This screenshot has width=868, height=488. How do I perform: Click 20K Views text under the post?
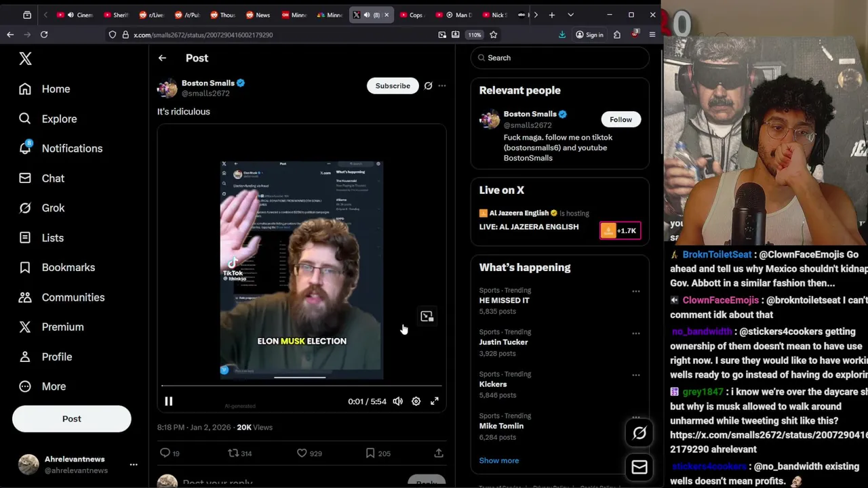pyautogui.click(x=254, y=428)
